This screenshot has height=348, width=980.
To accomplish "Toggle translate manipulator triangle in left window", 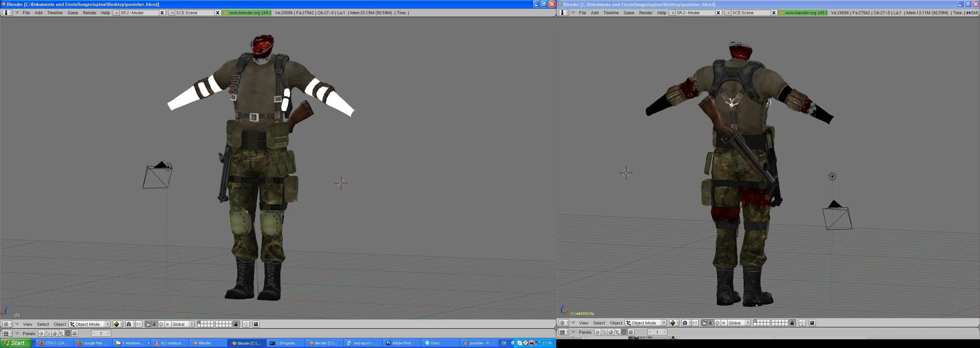I will pos(155,324).
